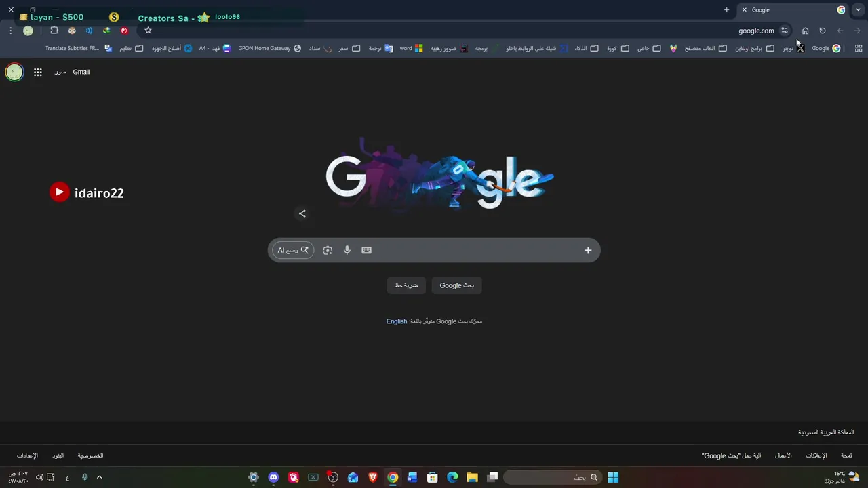Screen dimensions: 868x488
Task: Open a new browser tab
Action: [726, 10]
